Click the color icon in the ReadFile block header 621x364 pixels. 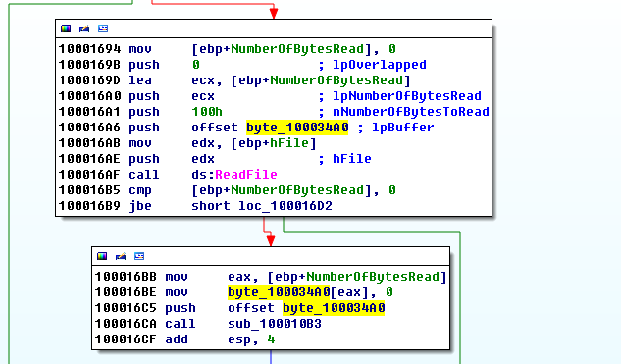tap(66, 28)
